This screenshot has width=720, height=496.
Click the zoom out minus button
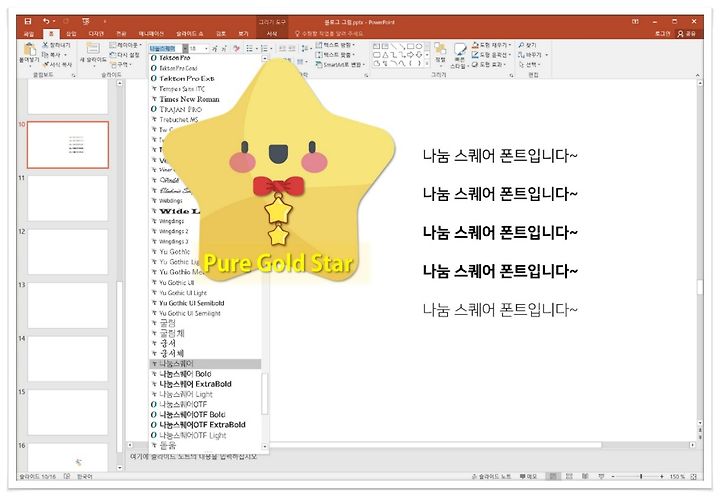tap(613, 477)
